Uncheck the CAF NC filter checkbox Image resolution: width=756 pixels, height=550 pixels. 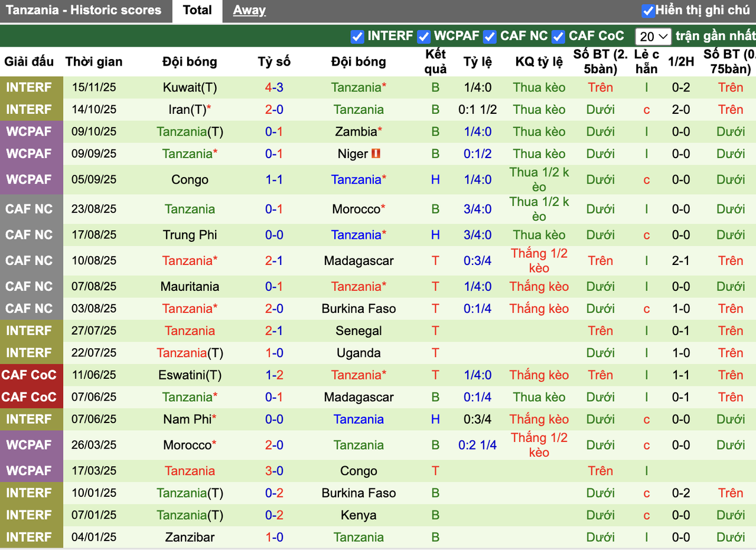490,37
